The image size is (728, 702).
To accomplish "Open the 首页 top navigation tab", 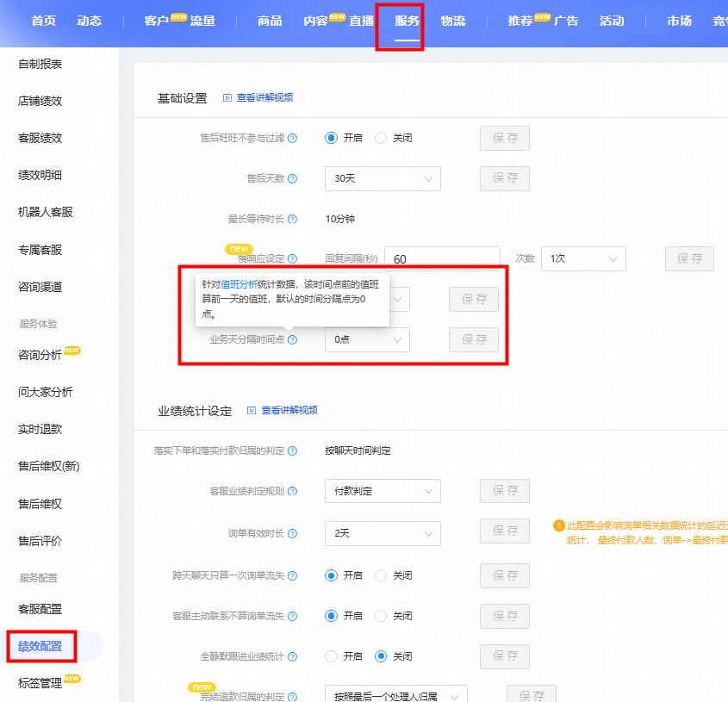I will coord(44,22).
